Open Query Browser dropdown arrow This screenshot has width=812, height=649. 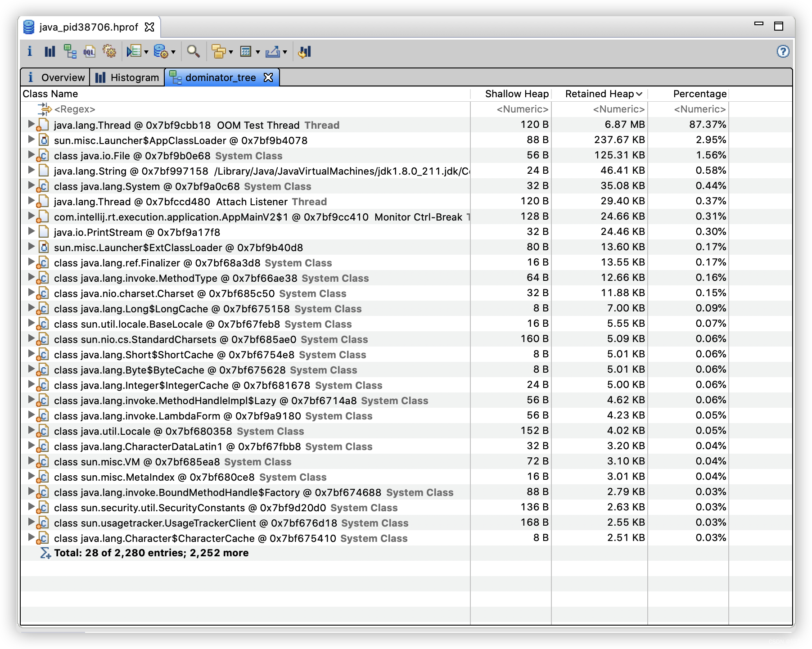173,52
